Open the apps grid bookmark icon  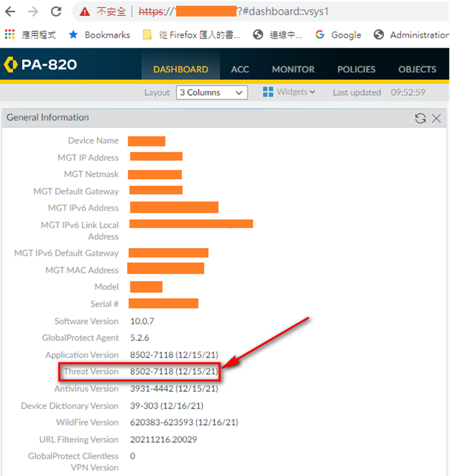pyautogui.click(x=10, y=34)
